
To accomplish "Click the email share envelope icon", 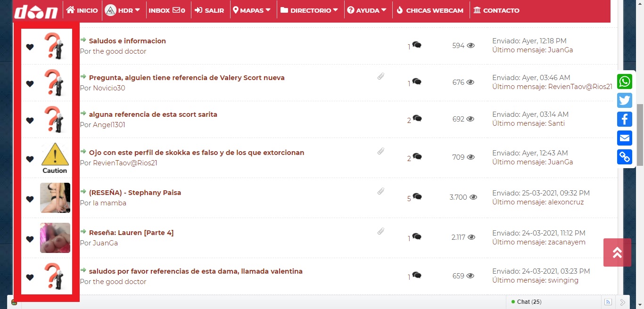I will click(x=625, y=138).
